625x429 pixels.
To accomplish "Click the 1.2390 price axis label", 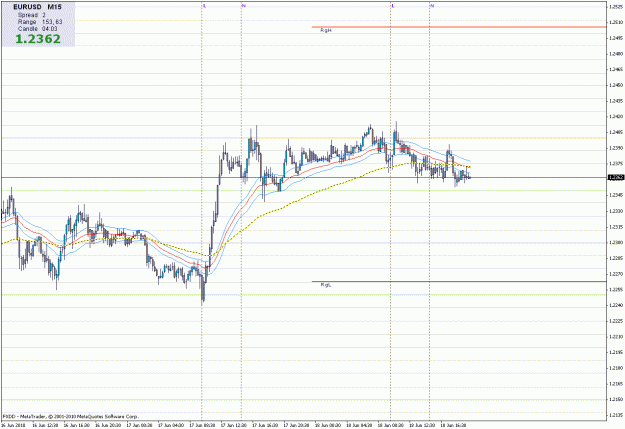I will [x=616, y=148].
